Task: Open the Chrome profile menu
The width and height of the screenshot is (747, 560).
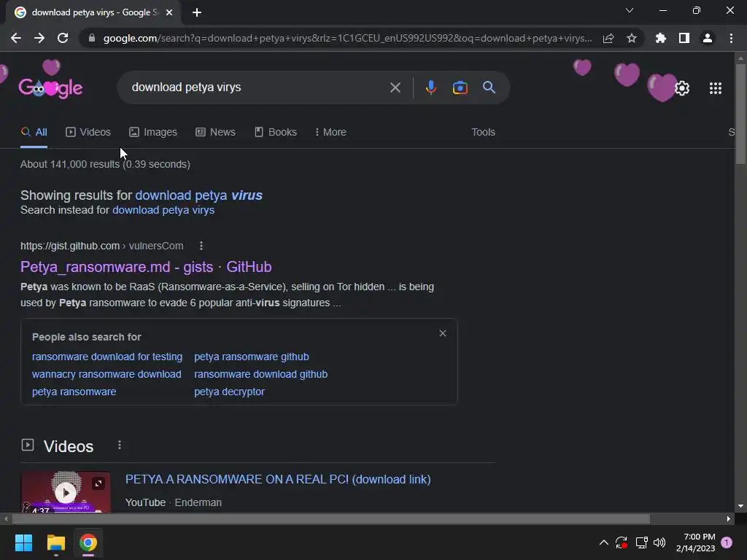Action: click(x=708, y=38)
